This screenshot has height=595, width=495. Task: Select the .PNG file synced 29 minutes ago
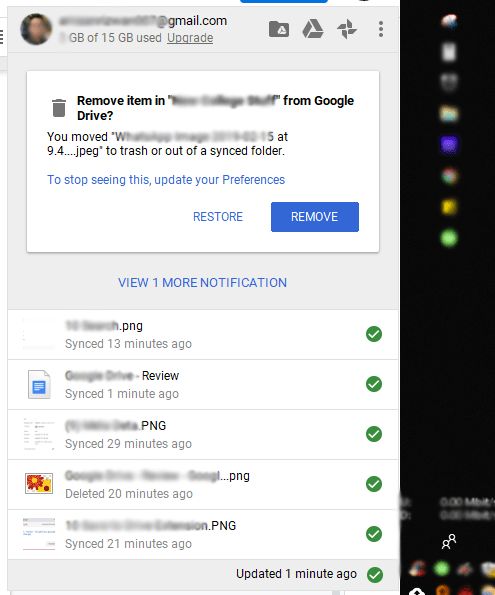coord(203,434)
